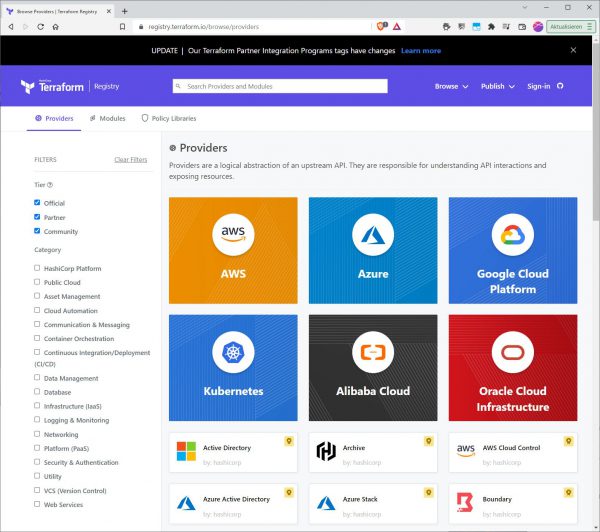Enable the Public Cloud category filter
This screenshot has height=532, width=600.
pos(37,282)
